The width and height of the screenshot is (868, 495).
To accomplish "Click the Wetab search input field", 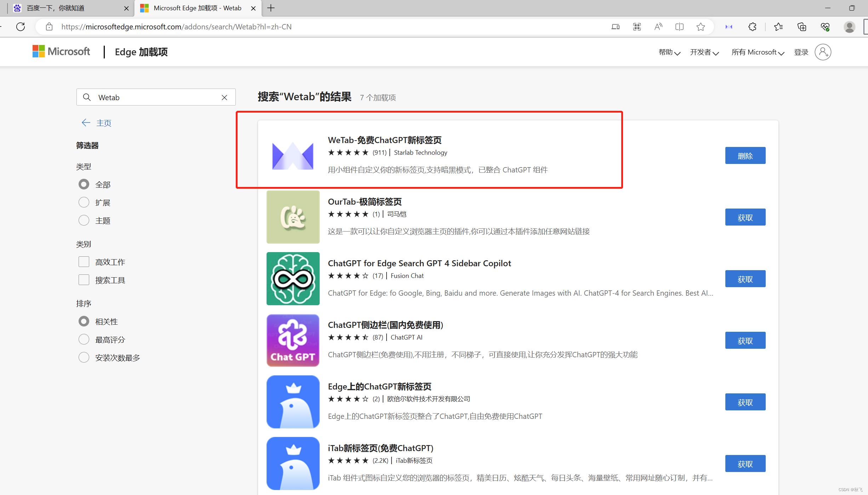I will coord(156,97).
